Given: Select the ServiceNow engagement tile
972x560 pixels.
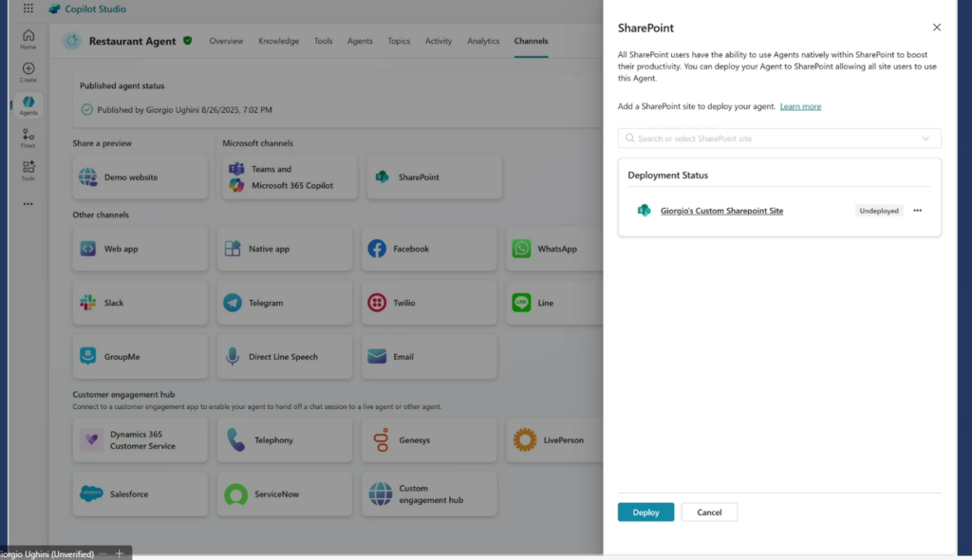Looking at the screenshot, I should pos(285,495).
